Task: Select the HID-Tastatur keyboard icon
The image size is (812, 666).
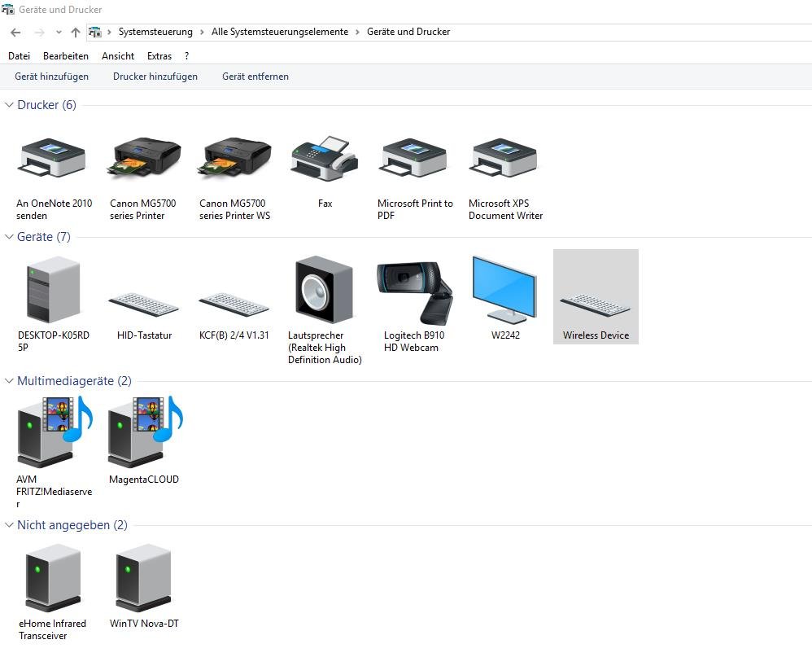Action: 143,305
